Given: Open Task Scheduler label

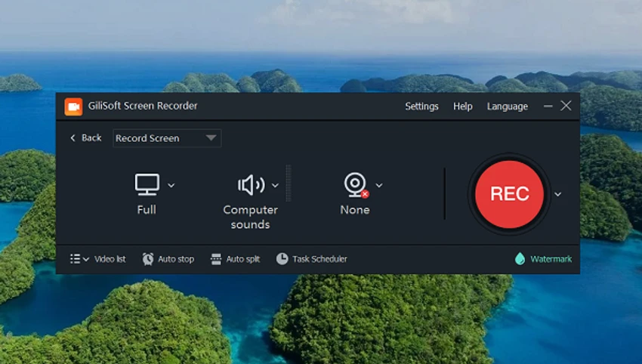Looking at the screenshot, I should (319, 259).
